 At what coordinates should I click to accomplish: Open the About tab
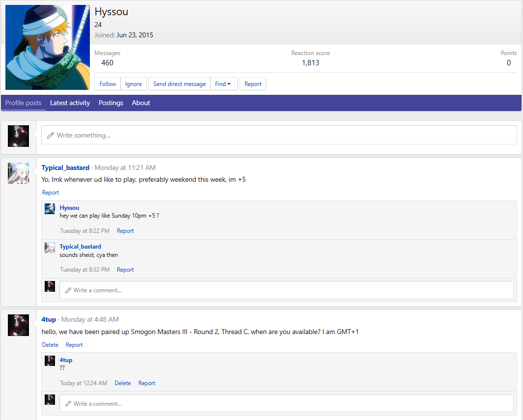pos(141,103)
